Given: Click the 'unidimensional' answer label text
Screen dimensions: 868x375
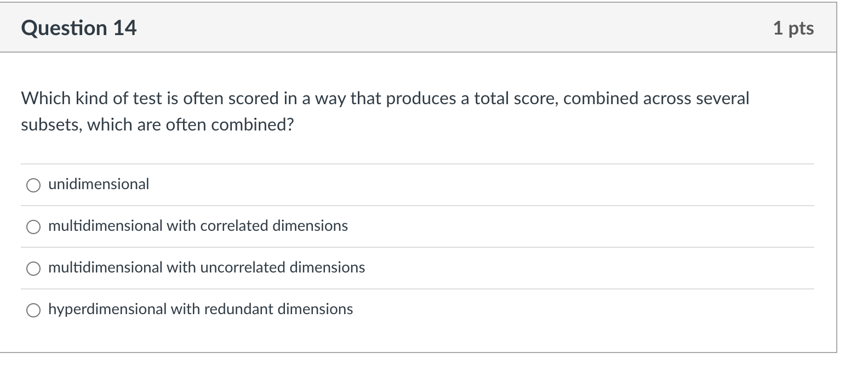Looking at the screenshot, I should [99, 184].
